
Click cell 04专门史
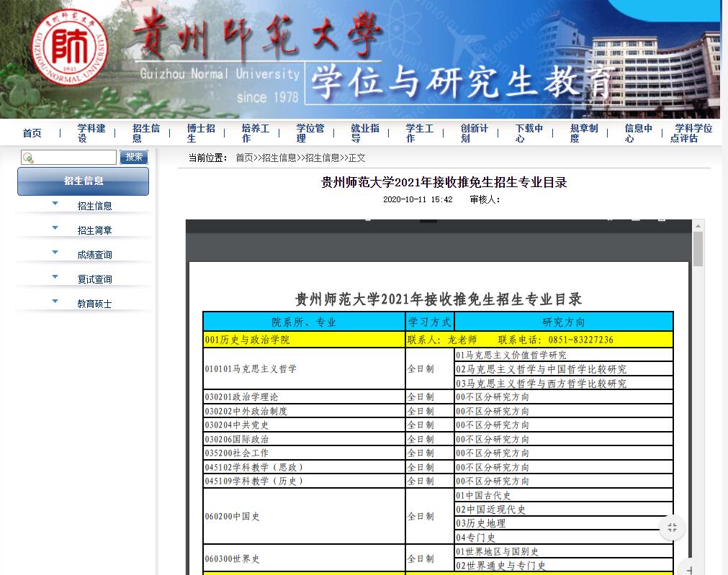click(564, 538)
